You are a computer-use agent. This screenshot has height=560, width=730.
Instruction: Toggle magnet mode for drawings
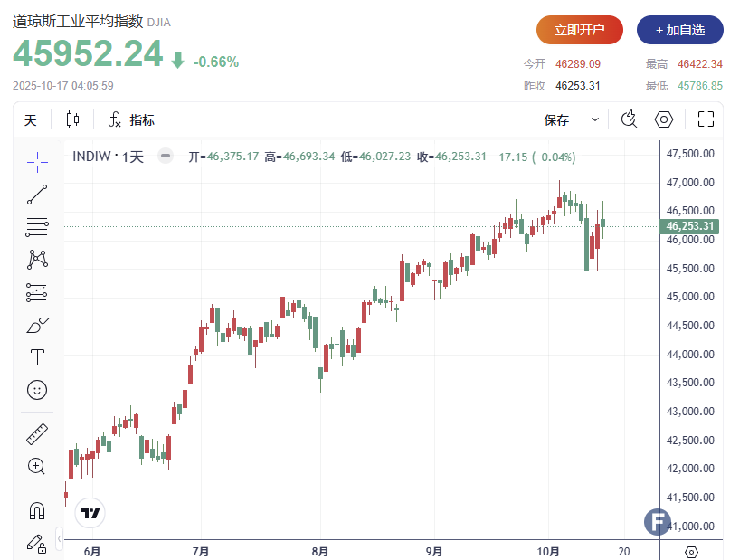[x=37, y=510]
